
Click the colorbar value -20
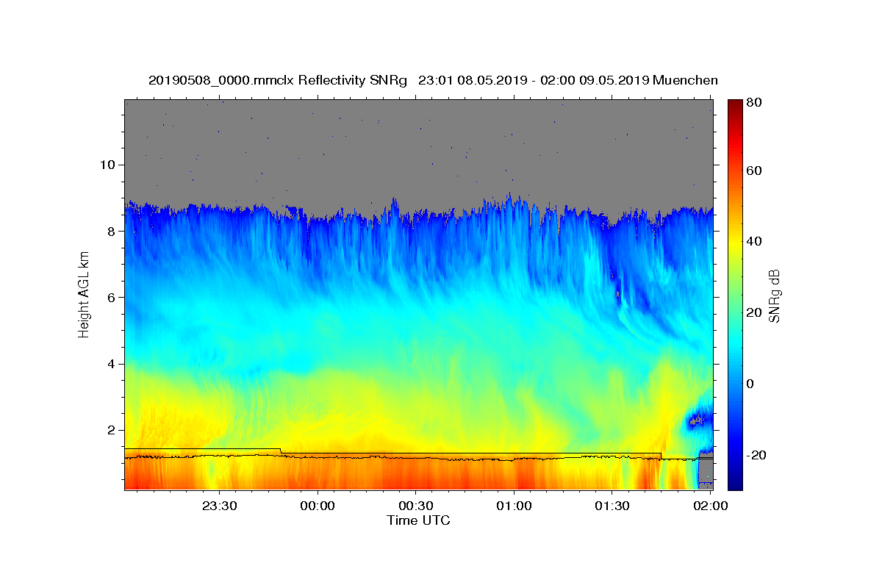click(755, 455)
